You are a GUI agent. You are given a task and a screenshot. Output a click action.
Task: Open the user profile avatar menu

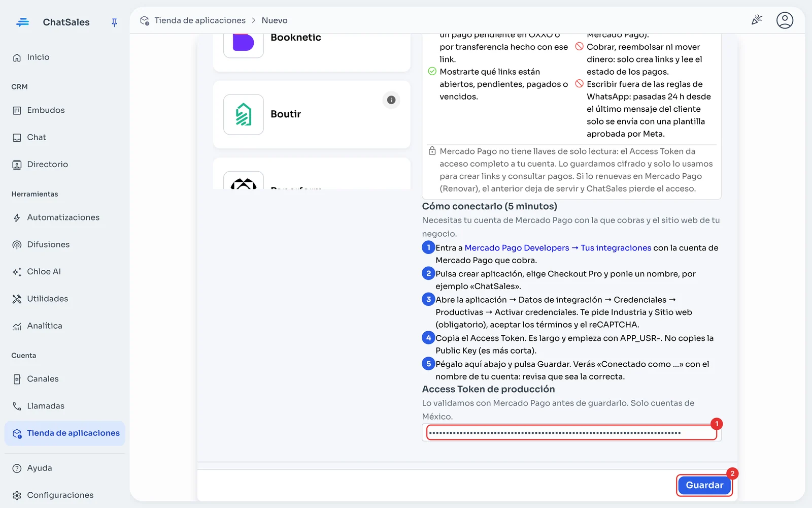click(x=785, y=20)
